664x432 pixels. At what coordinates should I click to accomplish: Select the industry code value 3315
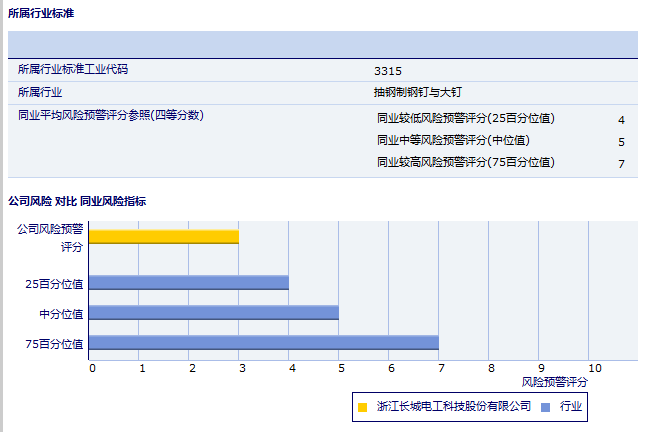[x=387, y=71]
